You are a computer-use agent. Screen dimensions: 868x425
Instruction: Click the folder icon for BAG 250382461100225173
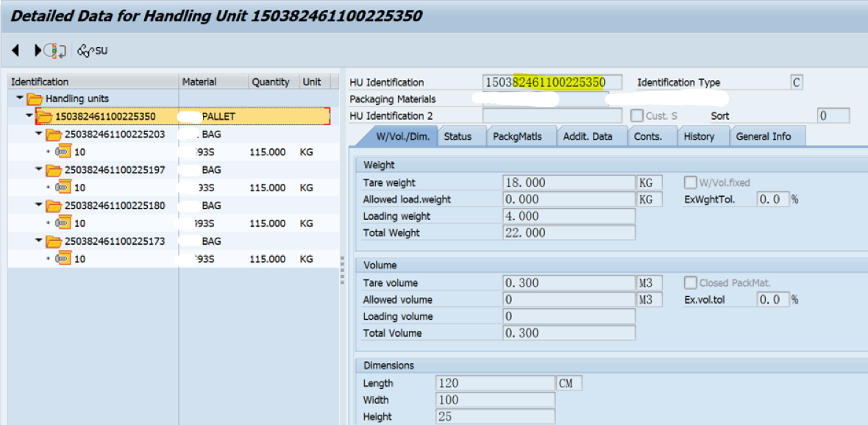coord(53,240)
